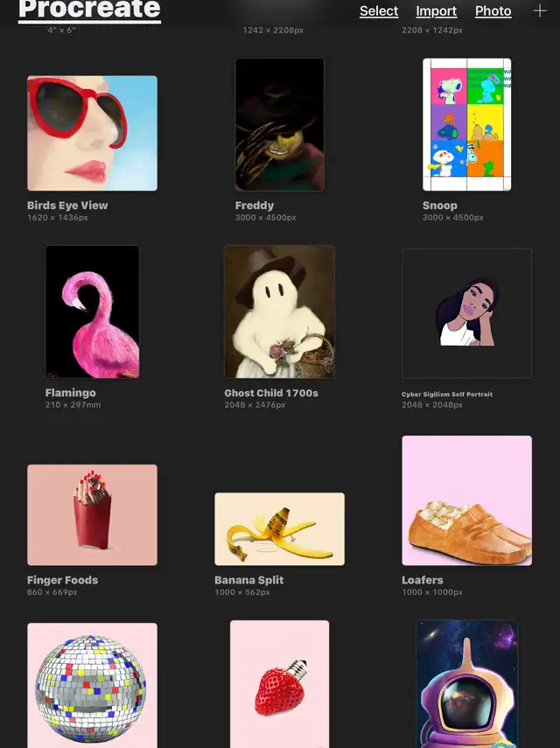
Task: Open the Import option
Action: click(436, 11)
